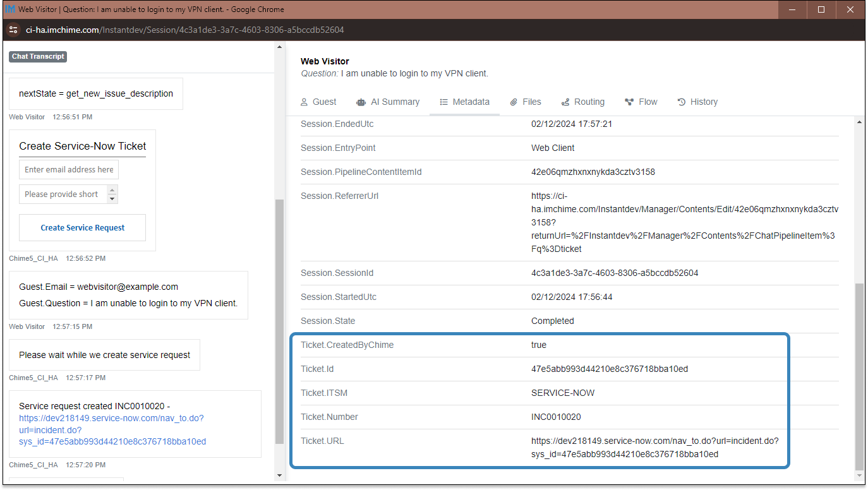Click the short description spinner down arrow
The image size is (868, 490).
click(112, 198)
